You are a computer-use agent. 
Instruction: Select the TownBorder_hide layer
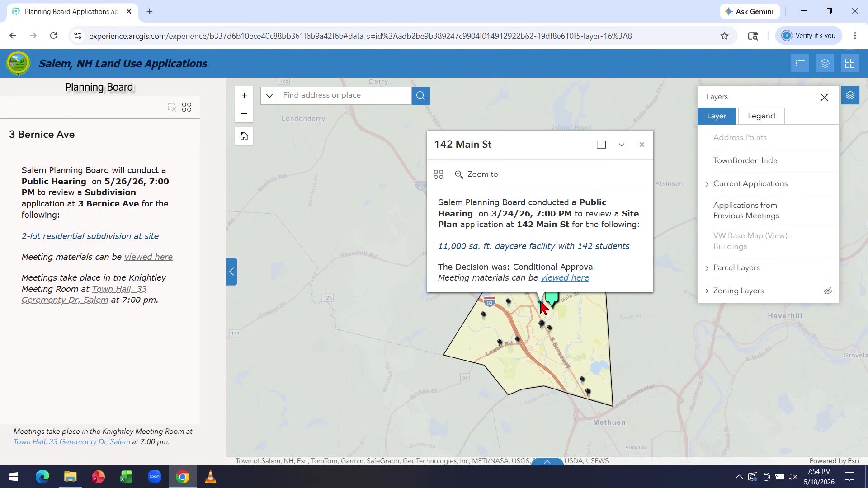(745, 160)
